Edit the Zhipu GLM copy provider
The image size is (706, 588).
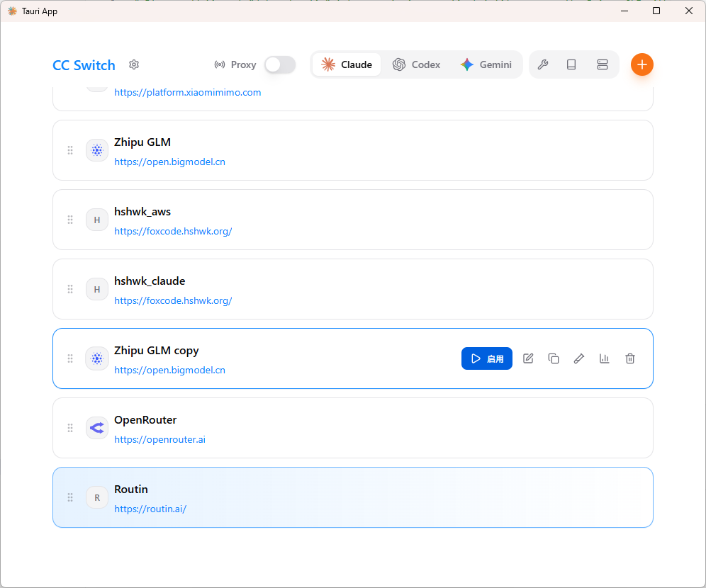click(528, 358)
